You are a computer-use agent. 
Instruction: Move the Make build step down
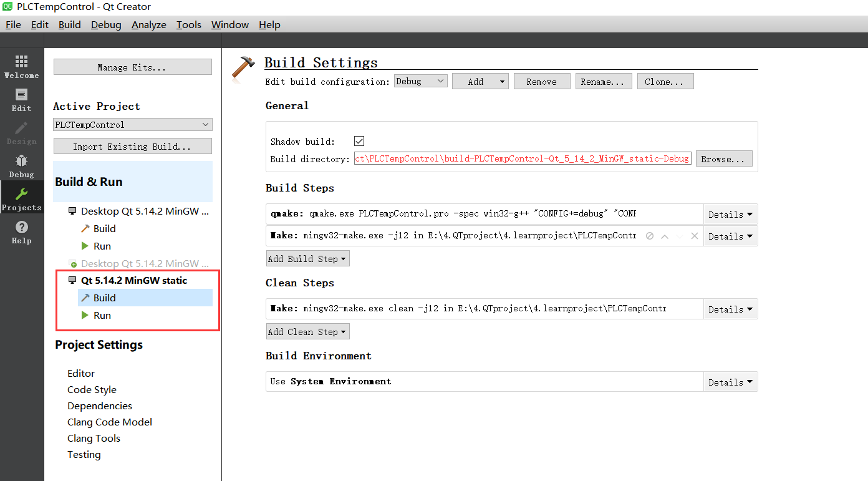pos(679,236)
